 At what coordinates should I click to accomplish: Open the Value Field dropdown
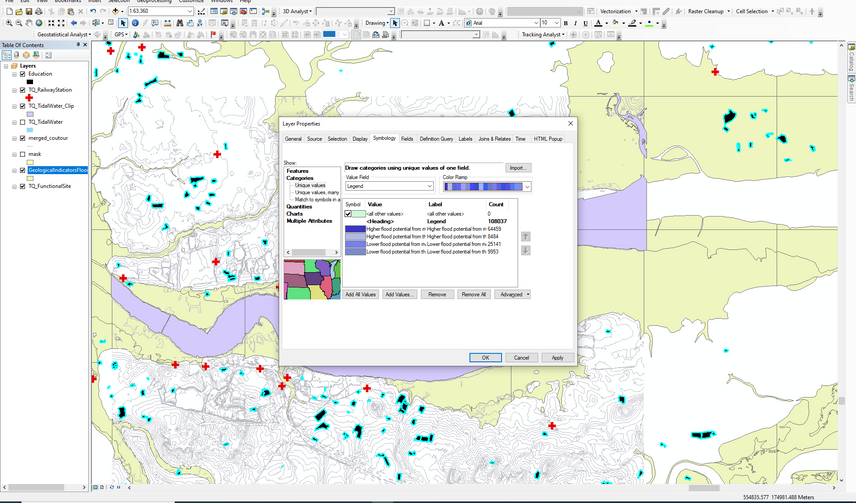pyautogui.click(x=429, y=186)
